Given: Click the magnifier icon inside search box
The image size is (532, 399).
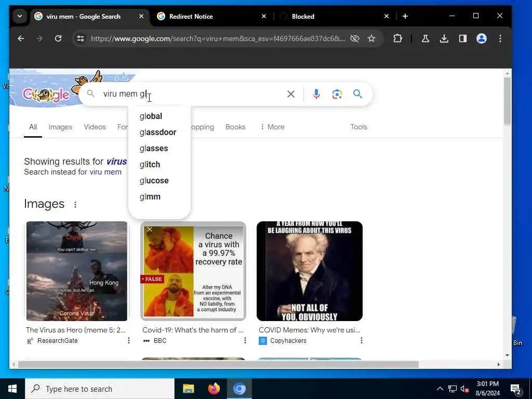Looking at the screenshot, I should click(90, 94).
